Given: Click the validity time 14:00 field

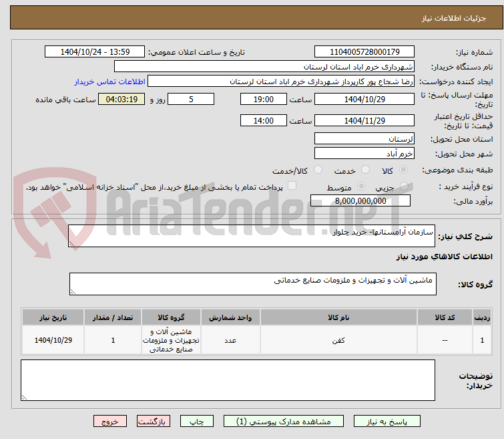Looking at the screenshot, I should click(x=264, y=120).
